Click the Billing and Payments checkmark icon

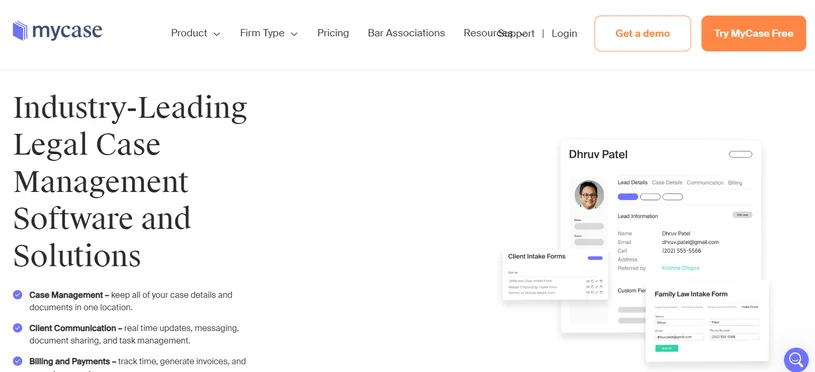18,361
